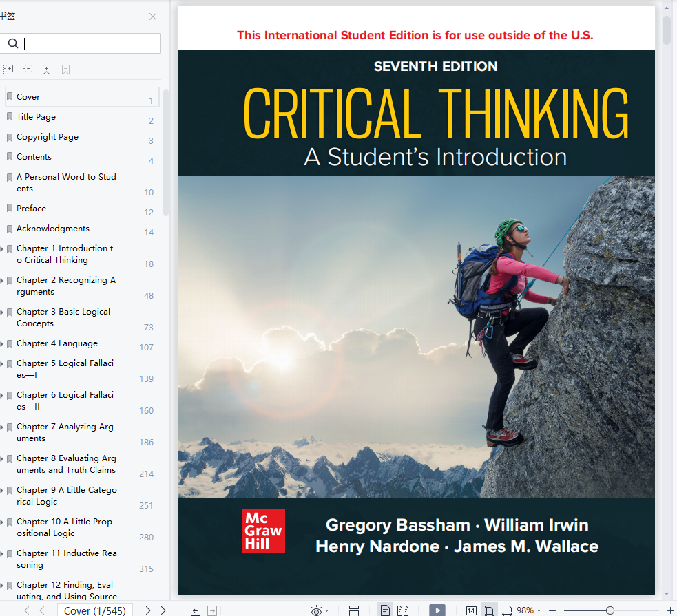Screen dimensions: 677x616
Task: Go to the first page
Action: (26, 610)
